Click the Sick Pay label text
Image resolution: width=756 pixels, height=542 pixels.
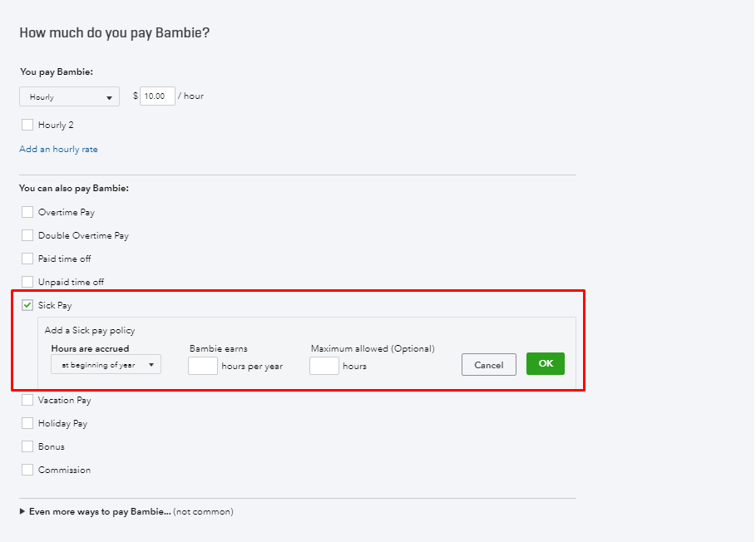pos(55,305)
